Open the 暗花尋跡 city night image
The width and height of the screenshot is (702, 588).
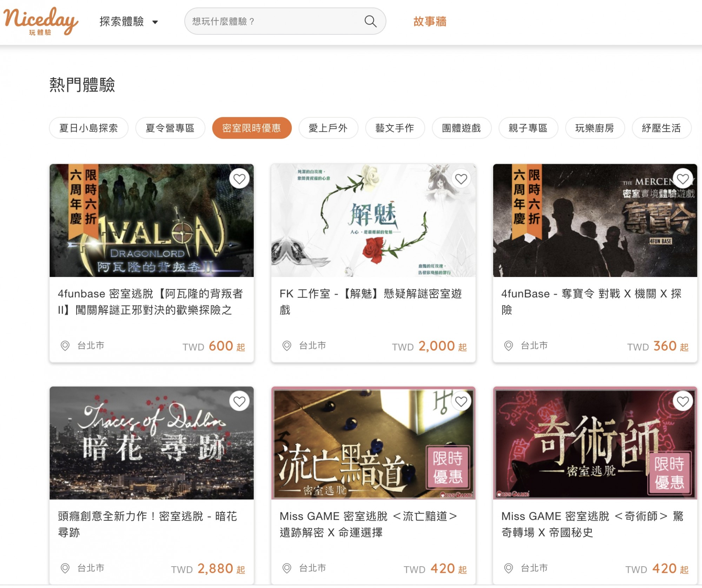pos(152,443)
